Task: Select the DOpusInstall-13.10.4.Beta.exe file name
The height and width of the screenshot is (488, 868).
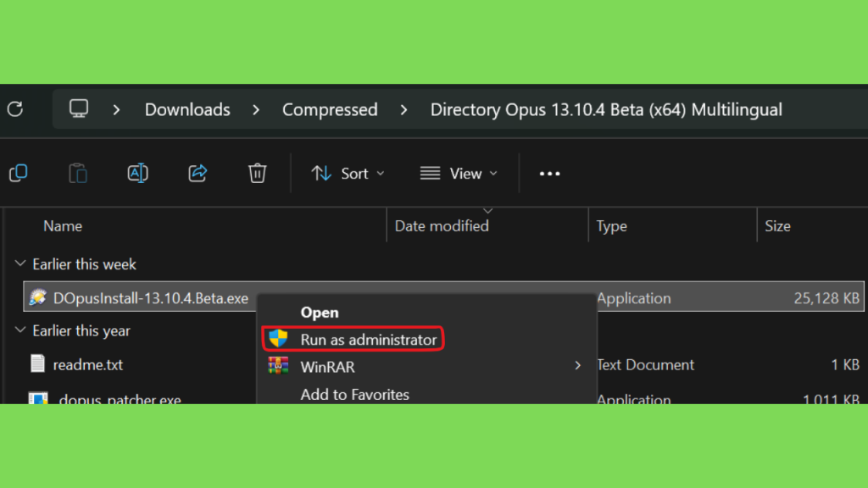Action: point(151,298)
